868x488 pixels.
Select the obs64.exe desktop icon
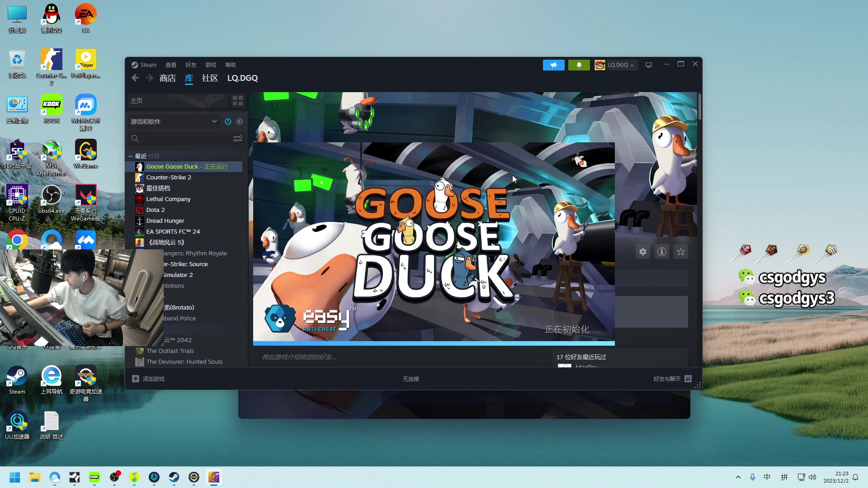52,199
